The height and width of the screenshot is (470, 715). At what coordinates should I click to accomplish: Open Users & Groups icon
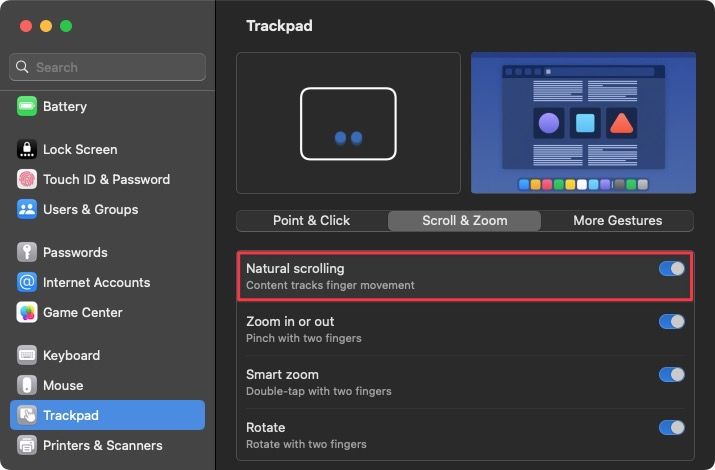[x=27, y=209]
